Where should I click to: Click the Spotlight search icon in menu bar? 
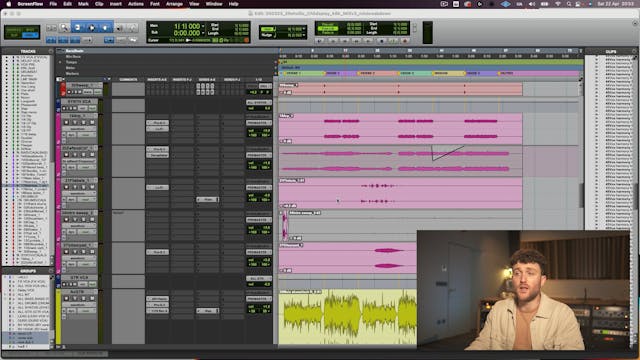coord(569,4)
